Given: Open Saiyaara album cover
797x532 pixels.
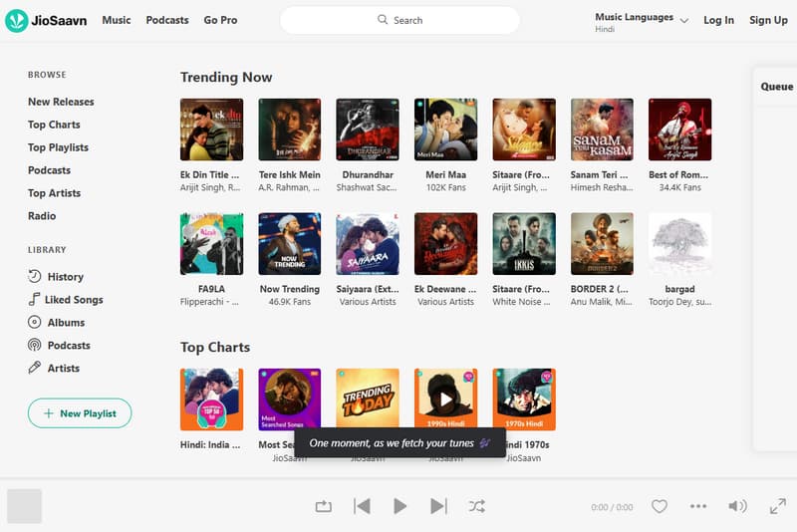Looking at the screenshot, I should pyautogui.click(x=368, y=244).
